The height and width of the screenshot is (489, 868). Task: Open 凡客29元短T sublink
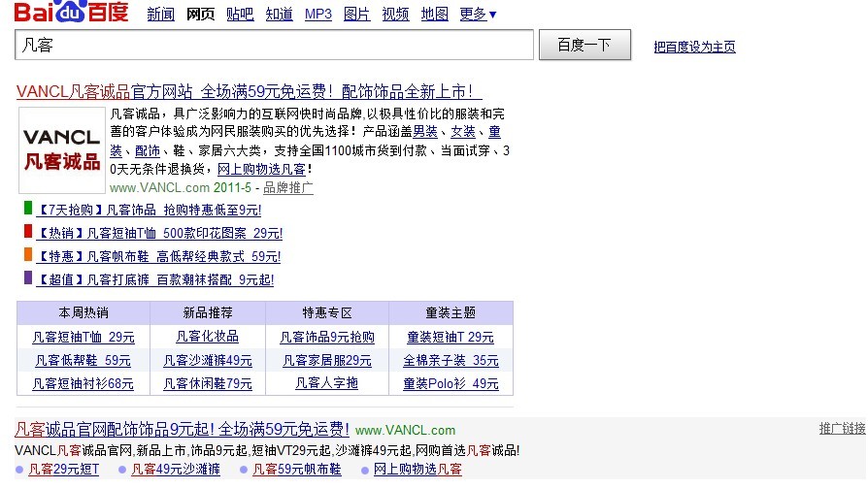click(64, 470)
